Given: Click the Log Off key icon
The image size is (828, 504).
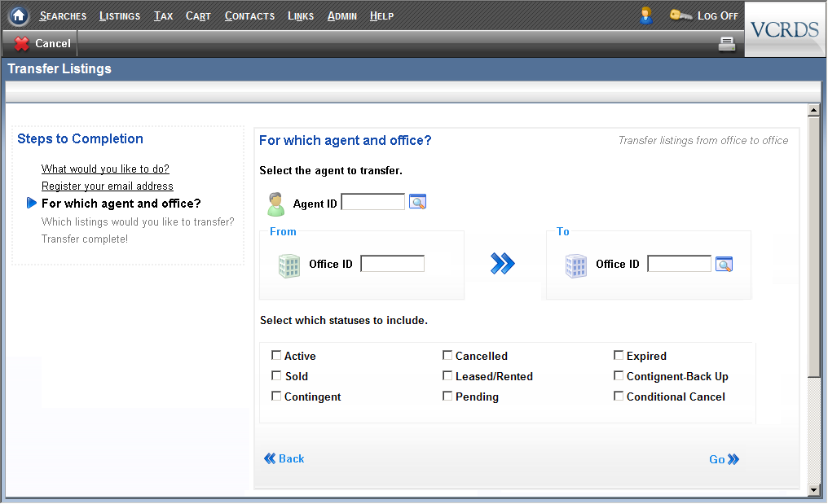Looking at the screenshot, I should point(680,15).
